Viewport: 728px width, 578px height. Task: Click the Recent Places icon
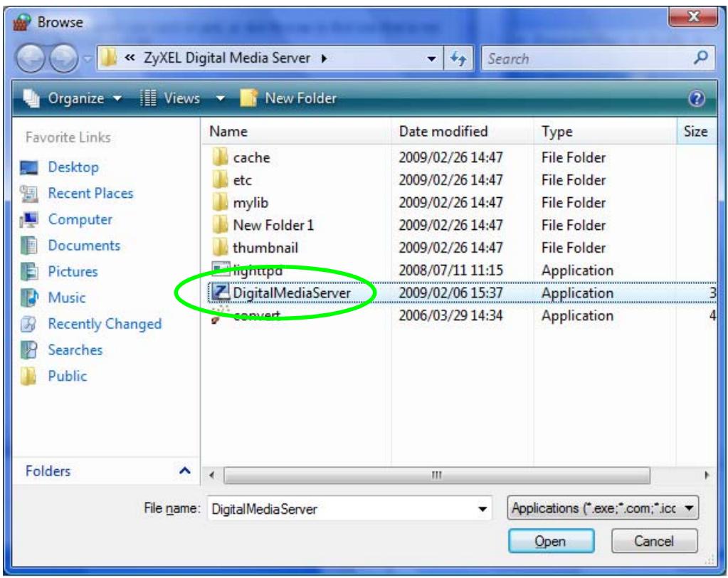click(28, 193)
